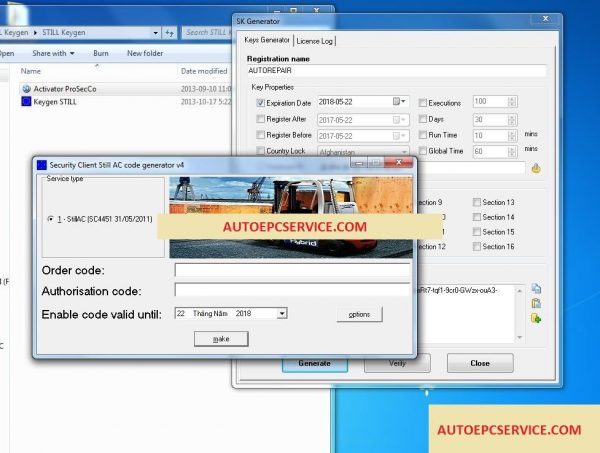600x453 pixels.
Task: Open the Activator ProSecCo file icon
Action: pyautogui.click(x=26, y=89)
